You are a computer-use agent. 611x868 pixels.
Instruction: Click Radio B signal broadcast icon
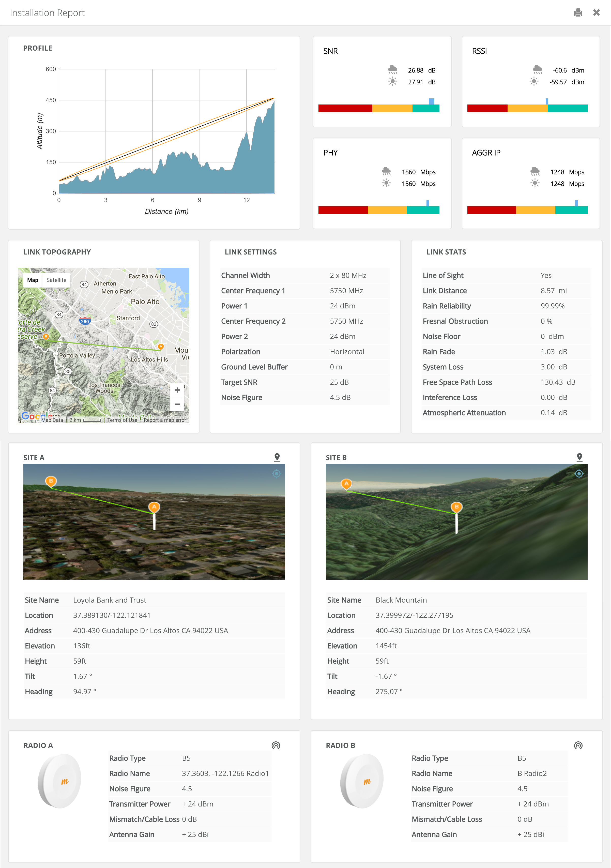(x=578, y=745)
